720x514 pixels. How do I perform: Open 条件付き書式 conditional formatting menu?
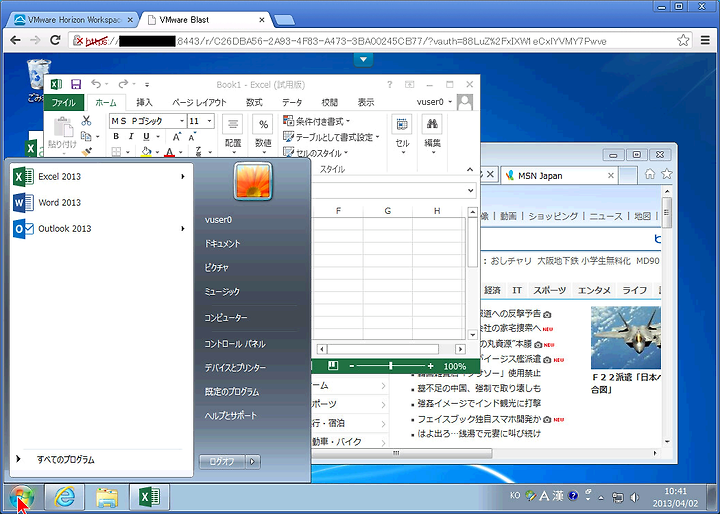pyautogui.click(x=316, y=121)
